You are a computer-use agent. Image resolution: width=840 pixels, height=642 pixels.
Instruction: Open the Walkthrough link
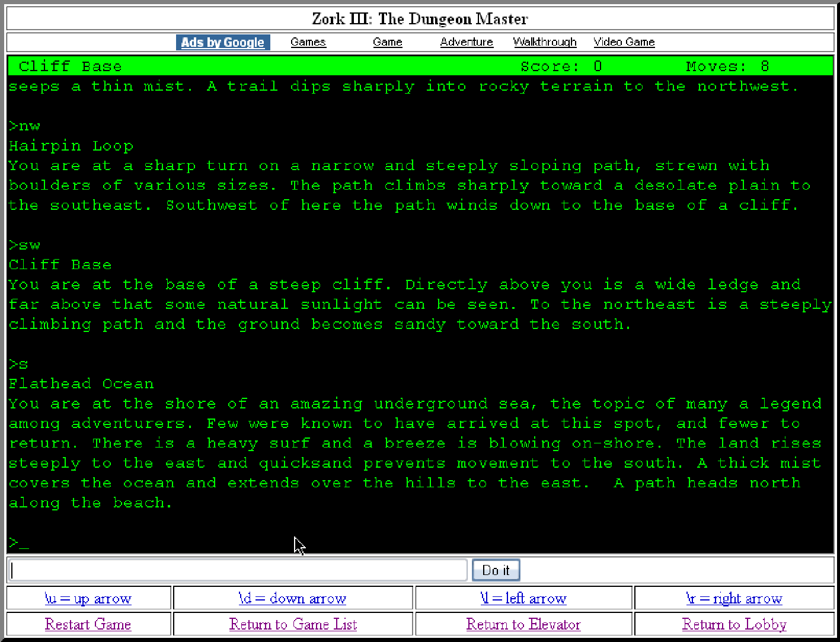click(544, 42)
